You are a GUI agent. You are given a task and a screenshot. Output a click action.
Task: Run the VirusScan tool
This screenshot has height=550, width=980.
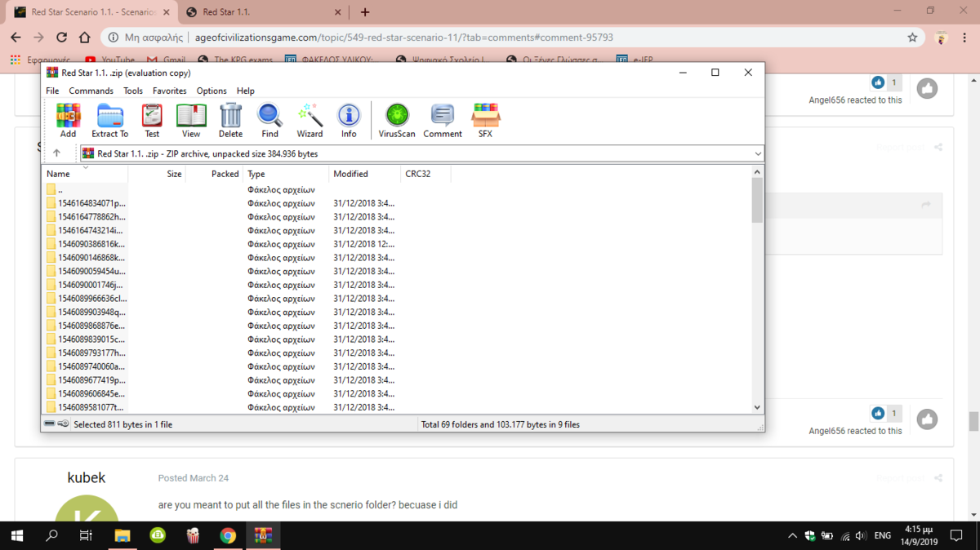[x=397, y=120]
